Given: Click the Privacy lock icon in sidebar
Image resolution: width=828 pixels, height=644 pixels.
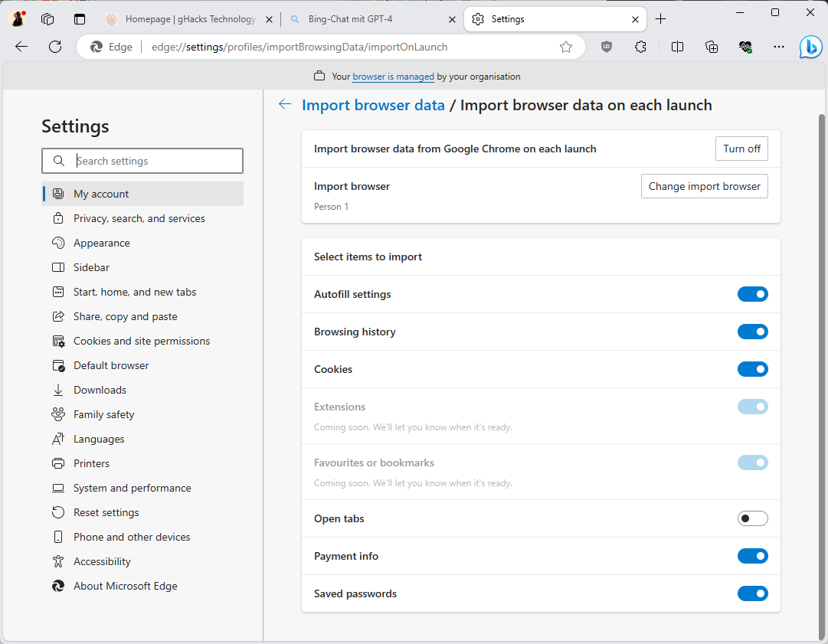Looking at the screenshot, I should (x=58, y=218).
